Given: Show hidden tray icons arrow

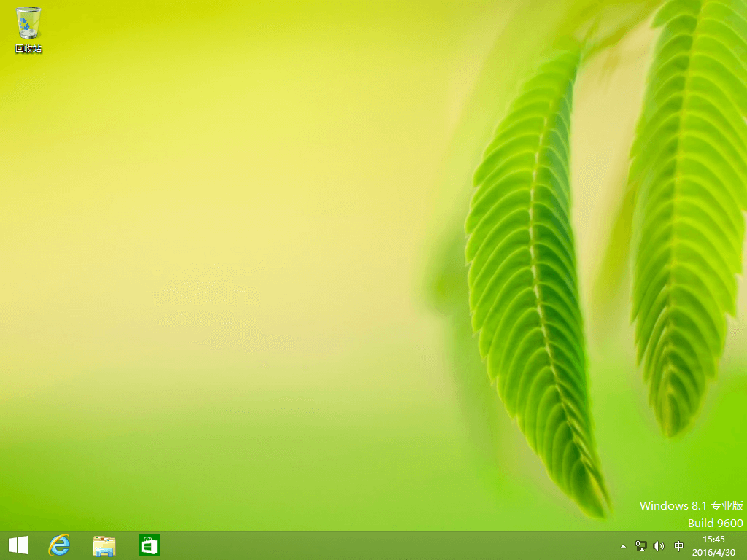Looking at the screenshot, I should coord(623,546).
